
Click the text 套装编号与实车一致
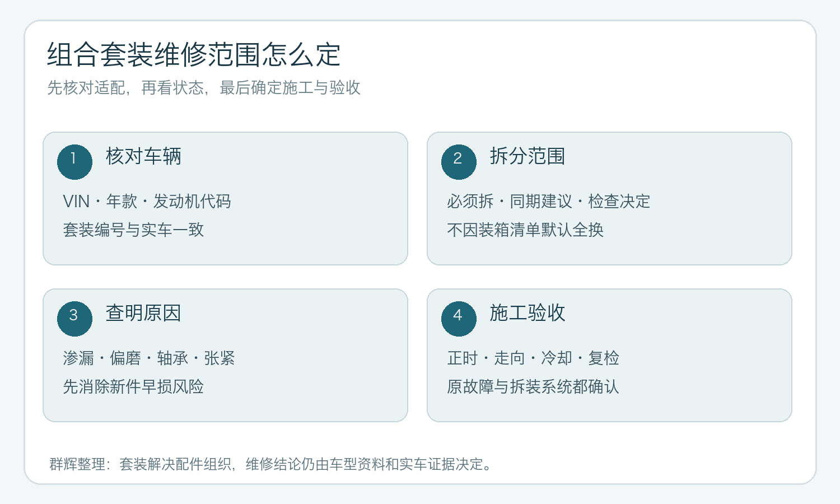click(133, 230)
